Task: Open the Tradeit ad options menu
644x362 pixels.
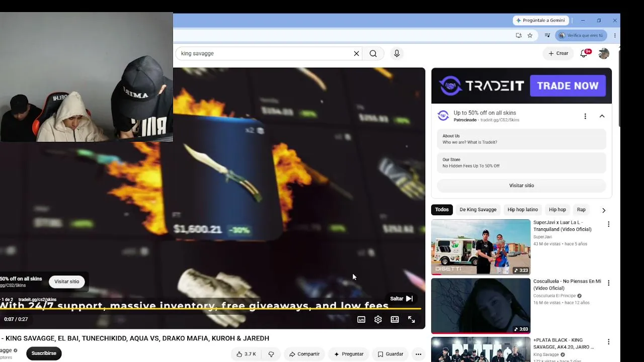Action: (585, 116)
